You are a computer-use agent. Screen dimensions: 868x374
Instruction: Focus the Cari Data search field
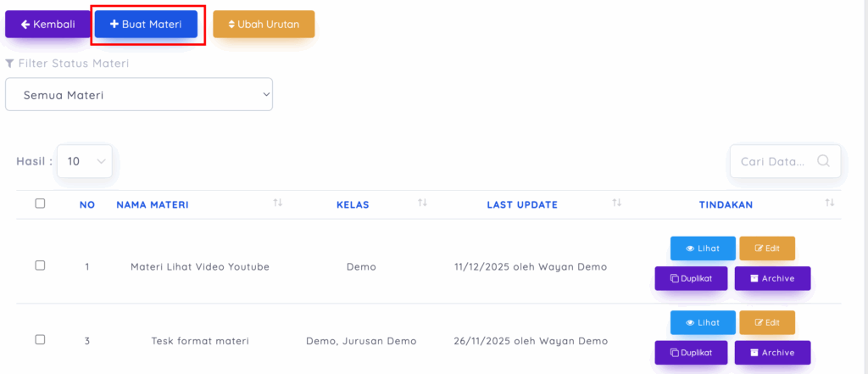point(773,161)
